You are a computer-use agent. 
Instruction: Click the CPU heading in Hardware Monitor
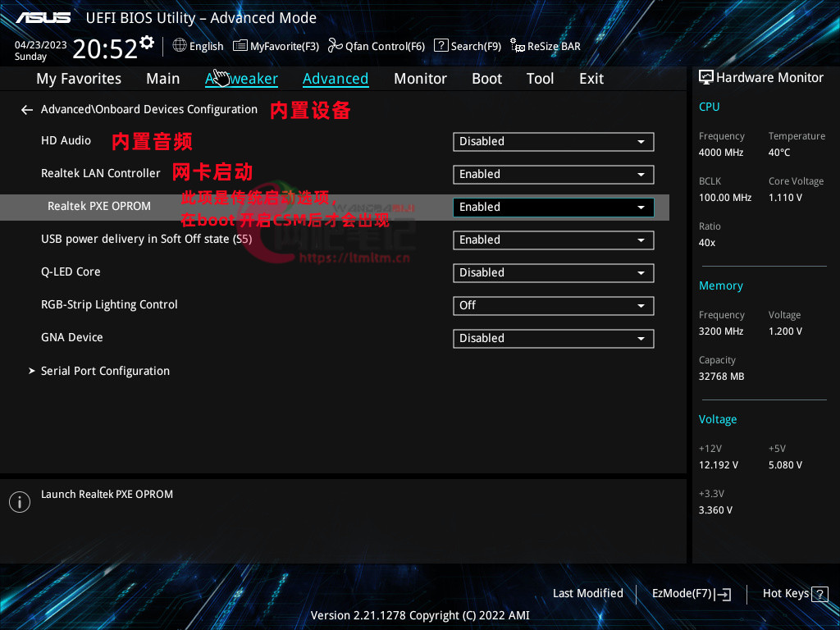click(x=709, y=107)
